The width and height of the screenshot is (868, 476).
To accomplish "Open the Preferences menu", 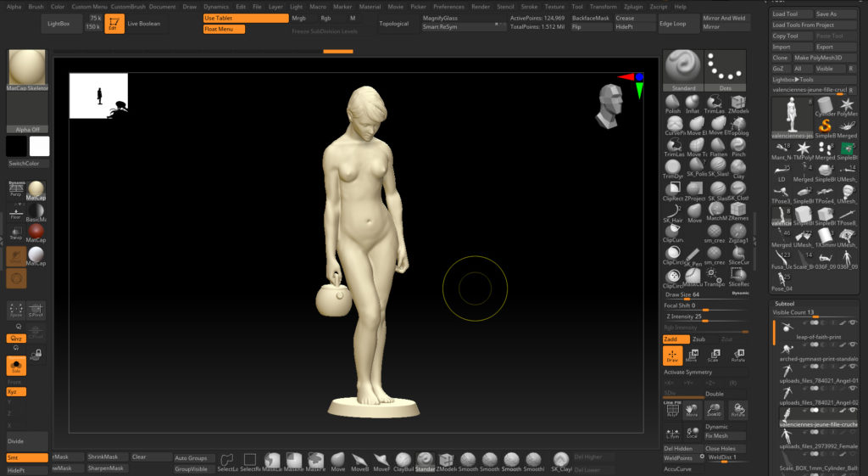I will (x=448, y=6).
